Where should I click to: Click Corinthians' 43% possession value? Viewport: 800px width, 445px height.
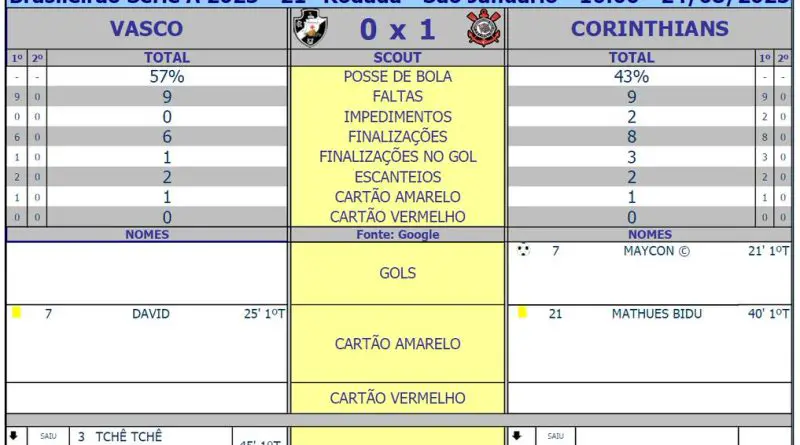[631, 77]
